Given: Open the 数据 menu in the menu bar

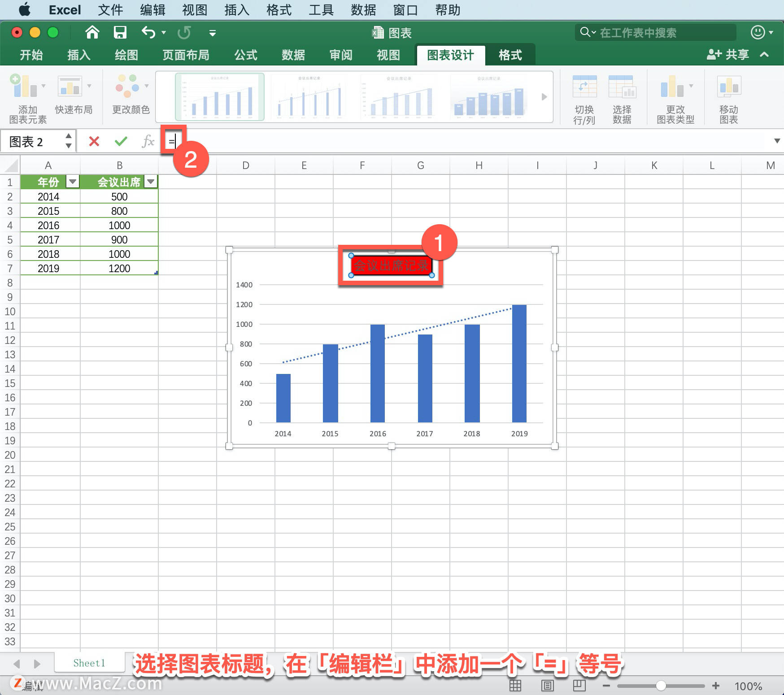Looking at the screenshot, I should pos(363,10).
